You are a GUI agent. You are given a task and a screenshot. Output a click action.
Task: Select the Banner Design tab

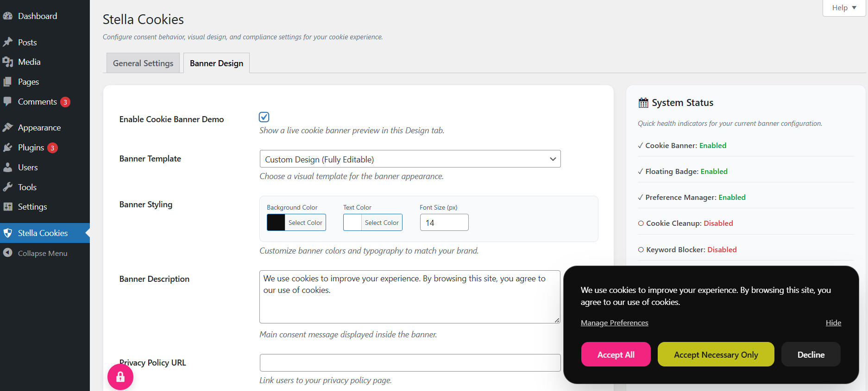coord(216,63)
